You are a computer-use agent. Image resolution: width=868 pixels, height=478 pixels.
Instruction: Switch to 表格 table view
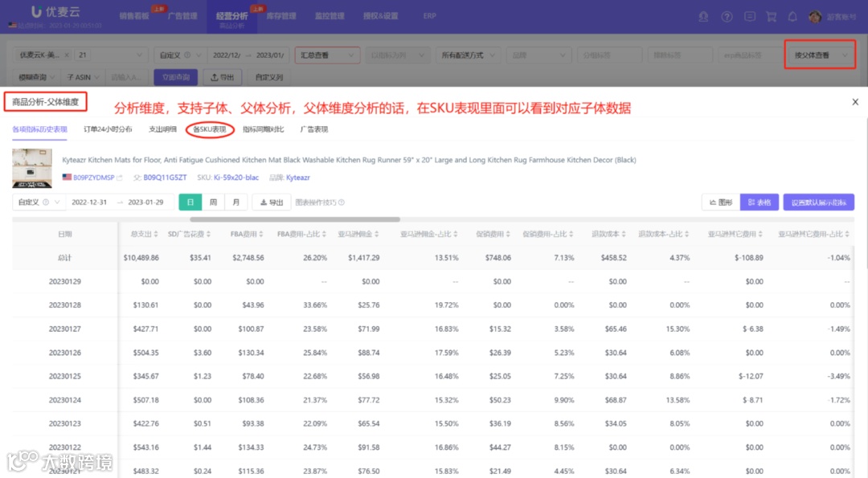click(759, 202)
